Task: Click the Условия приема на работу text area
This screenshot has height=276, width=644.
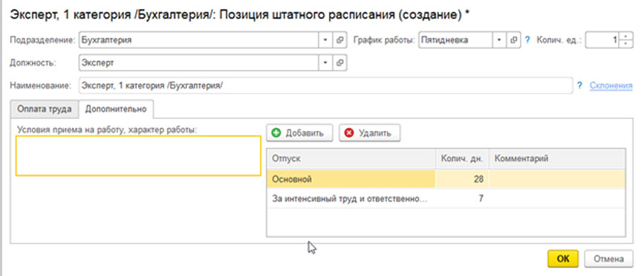Action: point(138,156)
